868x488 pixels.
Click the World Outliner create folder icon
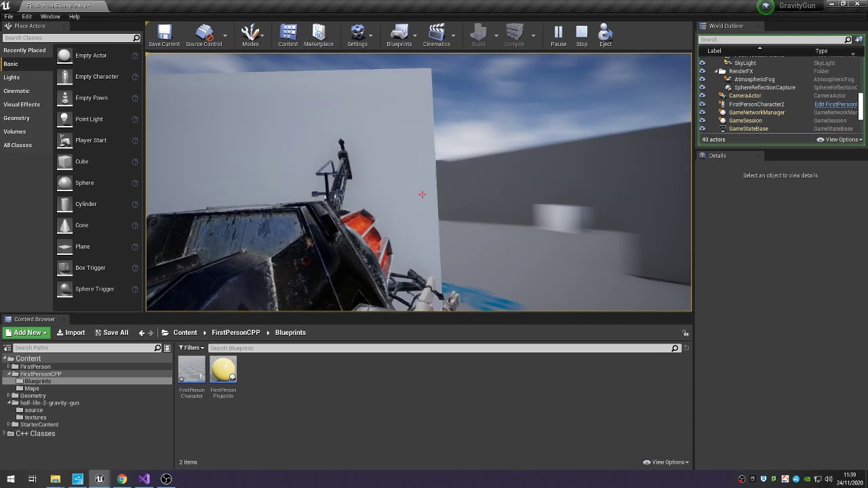[x=859, y=39]
